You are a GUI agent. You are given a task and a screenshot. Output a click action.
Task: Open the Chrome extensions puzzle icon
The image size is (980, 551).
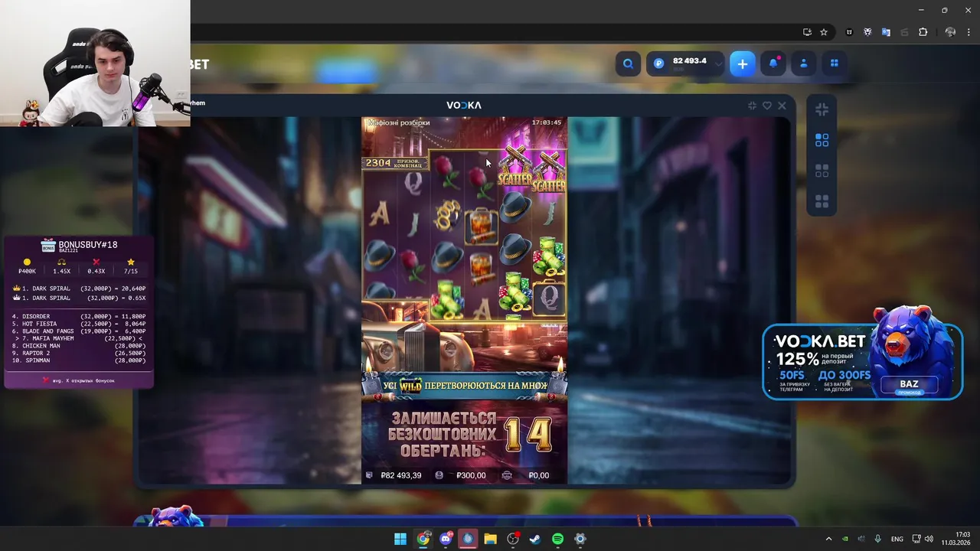tap(923, 32)
